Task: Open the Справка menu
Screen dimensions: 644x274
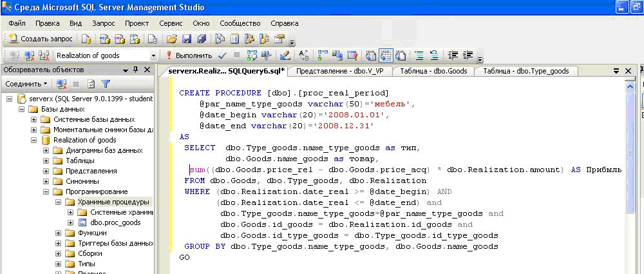Action: [284, 23]
